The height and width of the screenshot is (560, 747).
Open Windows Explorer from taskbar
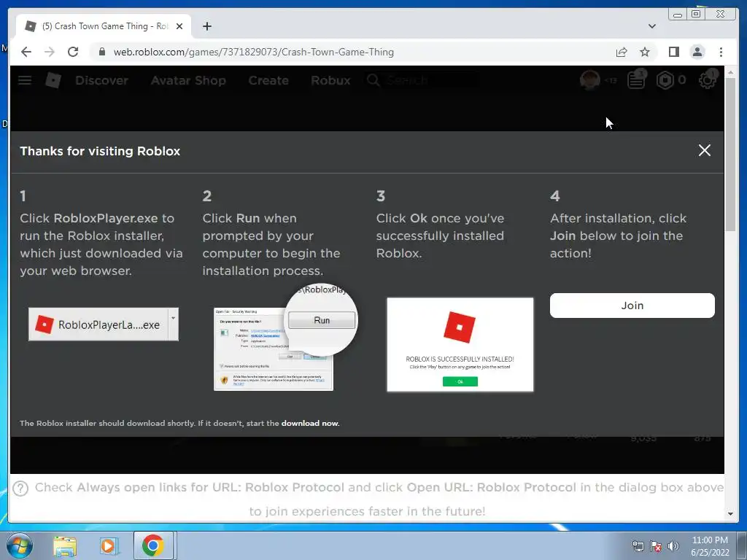(x=65, y=546)
